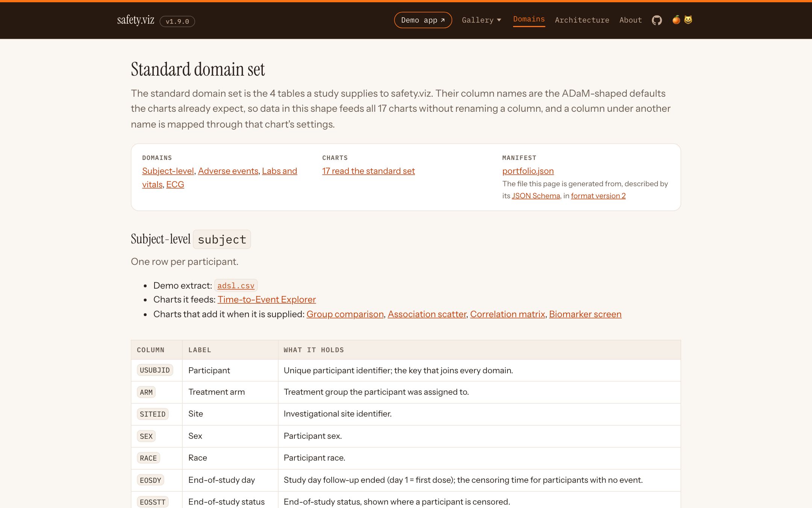
Task: Open the Architecture nav item
Action: pos(582,20)
